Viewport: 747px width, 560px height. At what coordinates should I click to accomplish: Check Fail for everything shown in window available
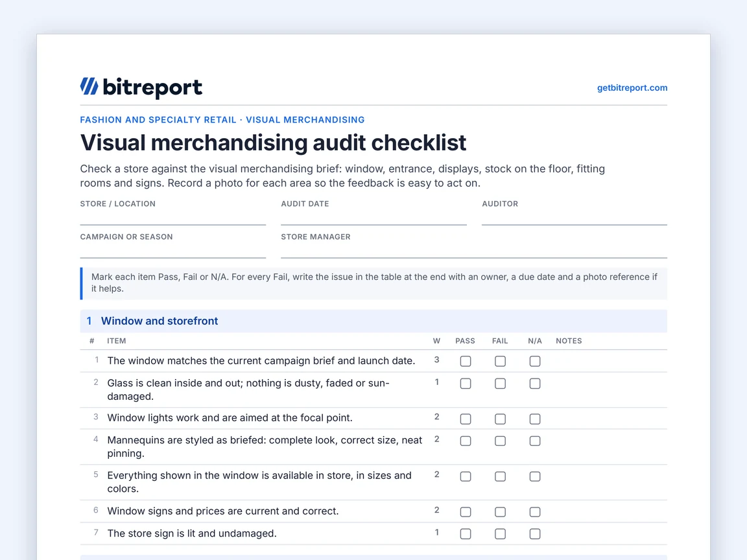click(500, 476)
